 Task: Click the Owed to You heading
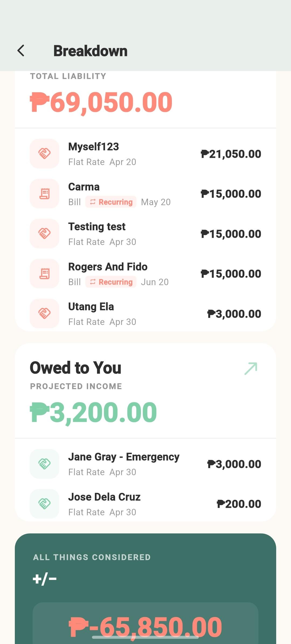pos(75,368)
